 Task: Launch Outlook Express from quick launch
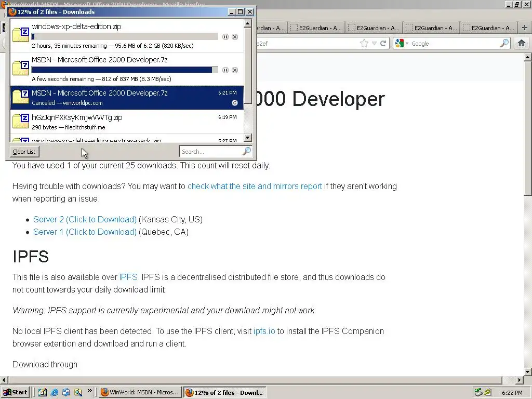click(x=66, y=393)
